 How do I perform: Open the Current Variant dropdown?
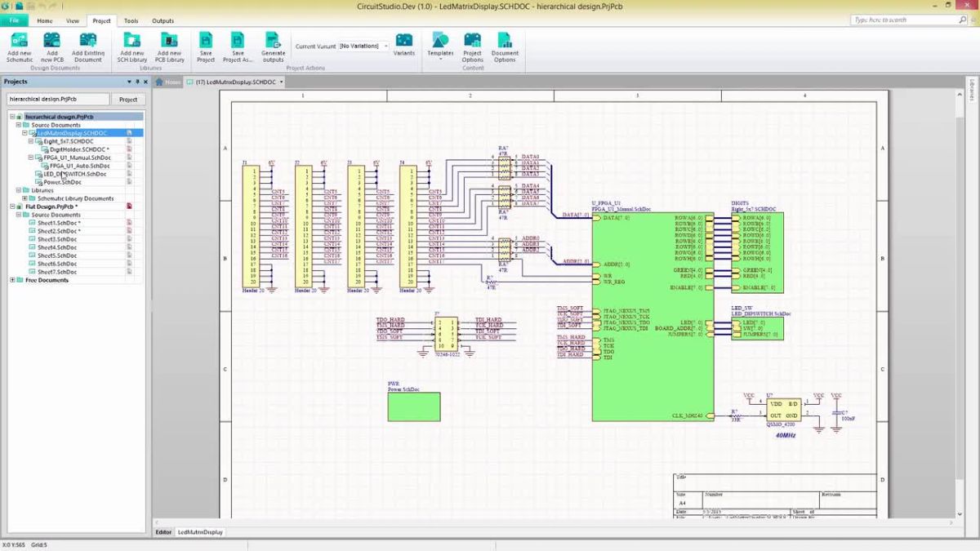384,46
